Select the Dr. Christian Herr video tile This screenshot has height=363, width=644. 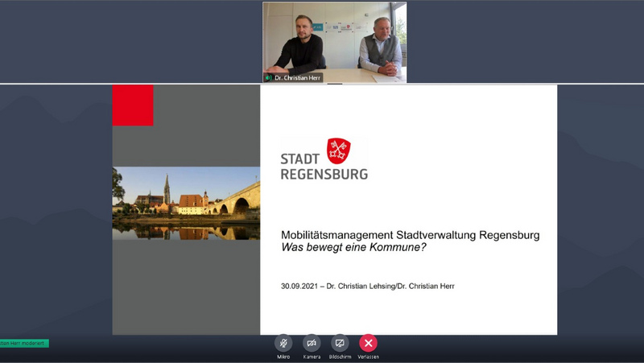tap(335, 43)
